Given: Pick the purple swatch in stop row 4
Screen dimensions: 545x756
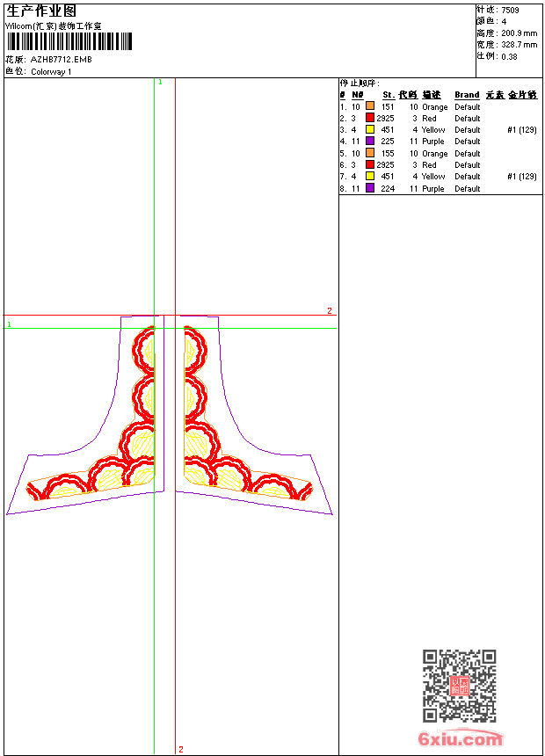Looking at the screenshot, I should [370, 141].
